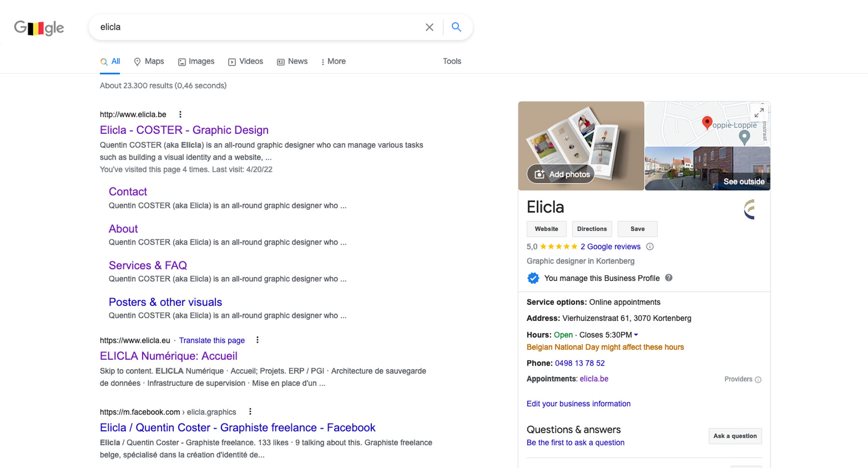868x468 pixels.
Task: Open the Services & FAQ sitelink
Action: (x=148, y=265)
